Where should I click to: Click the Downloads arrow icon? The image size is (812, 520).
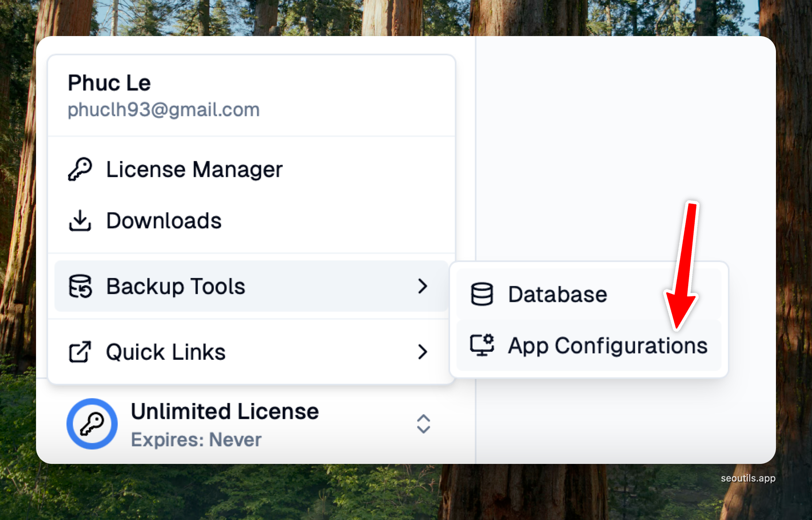80,220
